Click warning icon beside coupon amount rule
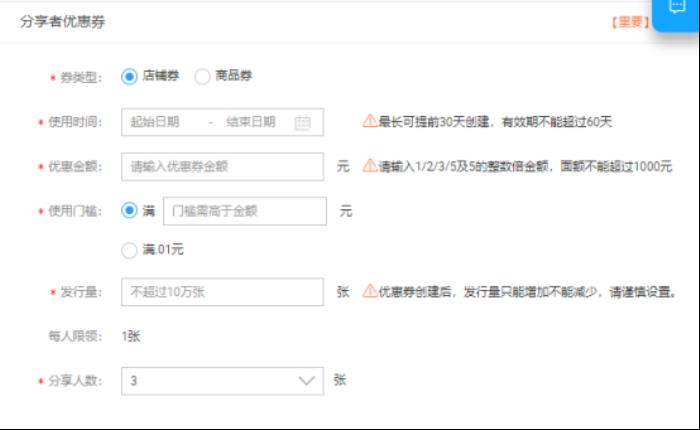Image resolution: width=700 pixels, height=430 pixels. coord(370,166)
